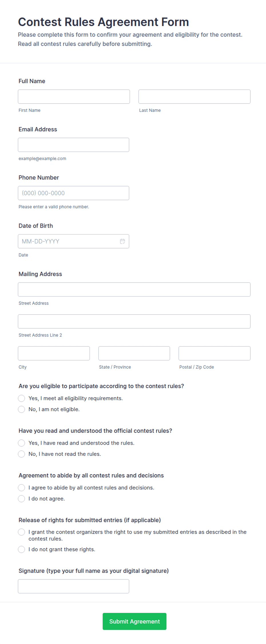
Task: Choose 'I do not agree' radio button
Action: 21,499
